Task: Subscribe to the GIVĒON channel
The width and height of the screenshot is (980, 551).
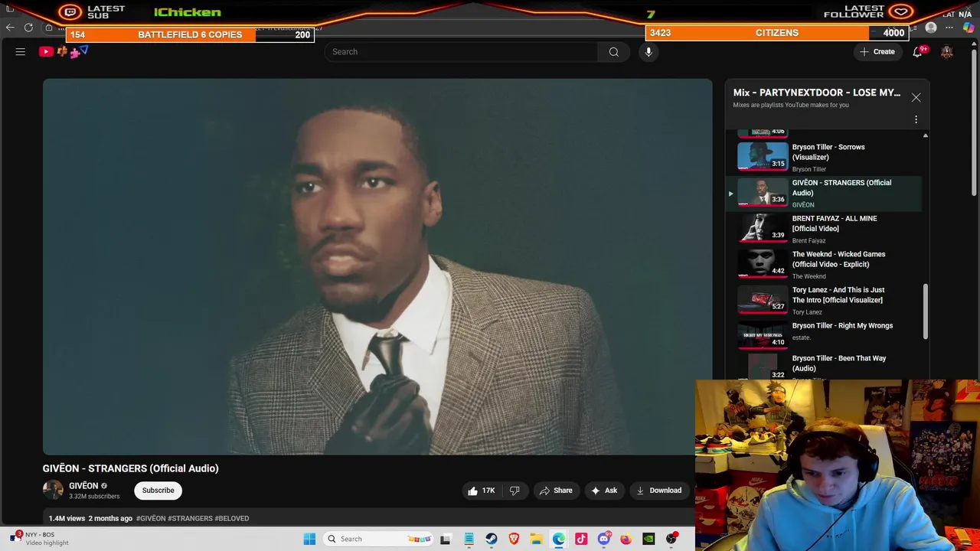Action: pos(158,491)
